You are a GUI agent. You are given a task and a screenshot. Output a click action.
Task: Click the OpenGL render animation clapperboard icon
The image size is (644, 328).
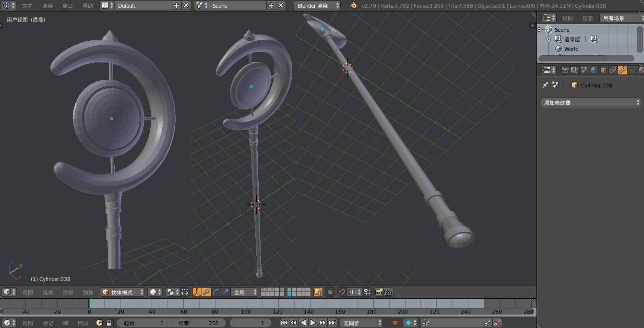point(388,292)
